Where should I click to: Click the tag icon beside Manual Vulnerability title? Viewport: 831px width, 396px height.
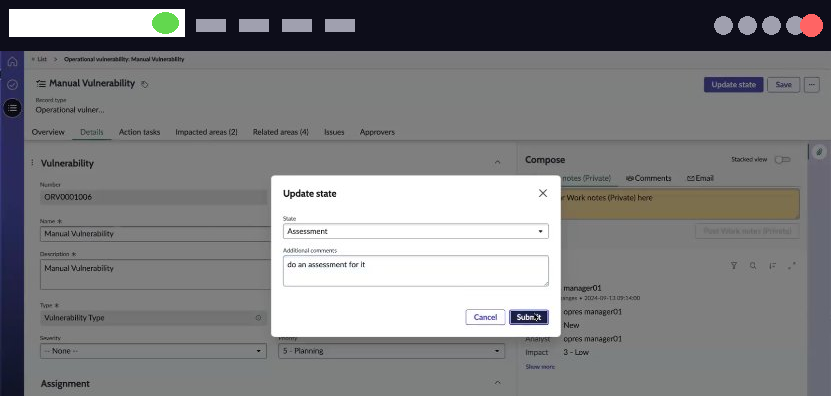click(145, 84)
